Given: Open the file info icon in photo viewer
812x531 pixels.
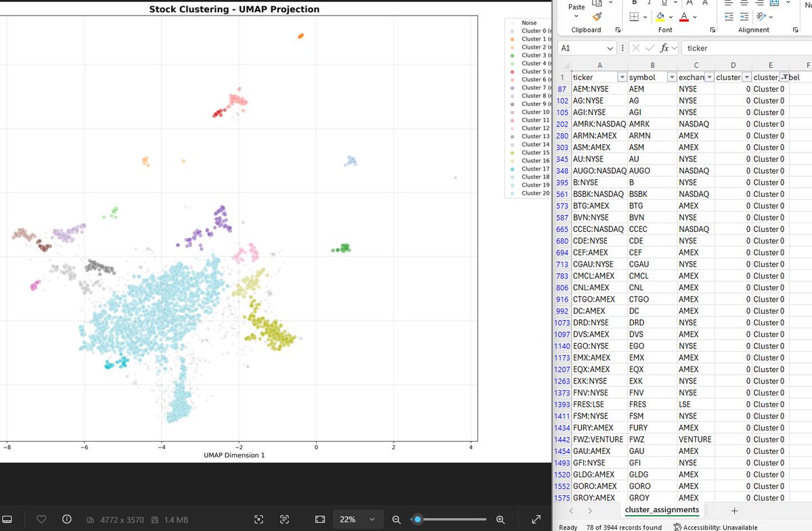Looking at the screenshot, I should pos(66,520).
